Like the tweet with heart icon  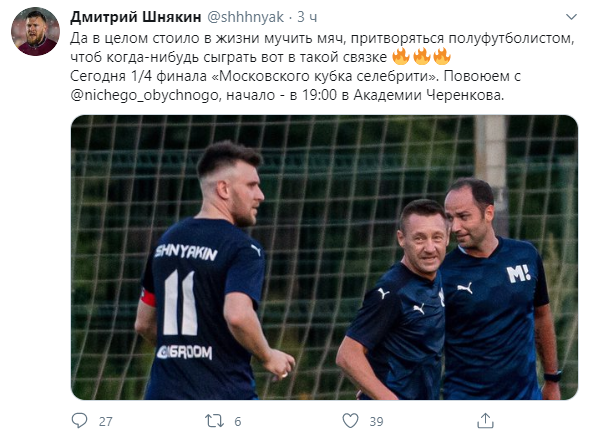pos(350,420)
